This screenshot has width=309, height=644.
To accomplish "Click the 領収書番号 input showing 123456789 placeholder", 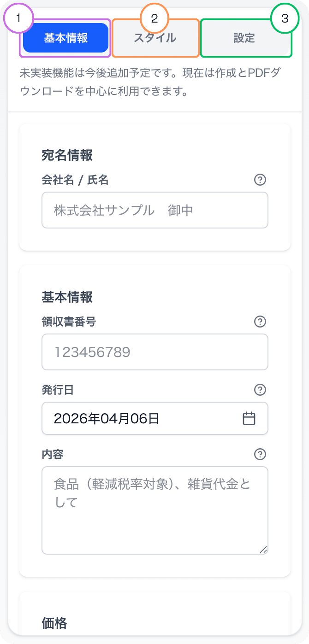I will (155, 352).
